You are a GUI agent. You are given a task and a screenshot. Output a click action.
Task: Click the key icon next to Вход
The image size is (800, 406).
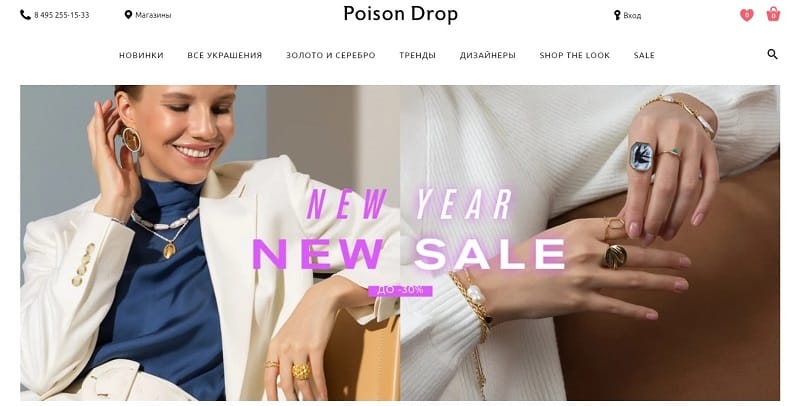point(617,15)
